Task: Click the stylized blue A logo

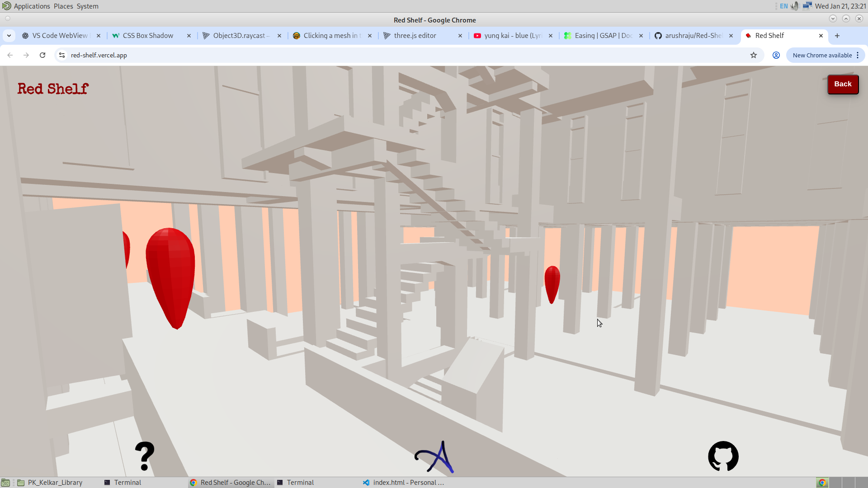Action: coord(434,457)
